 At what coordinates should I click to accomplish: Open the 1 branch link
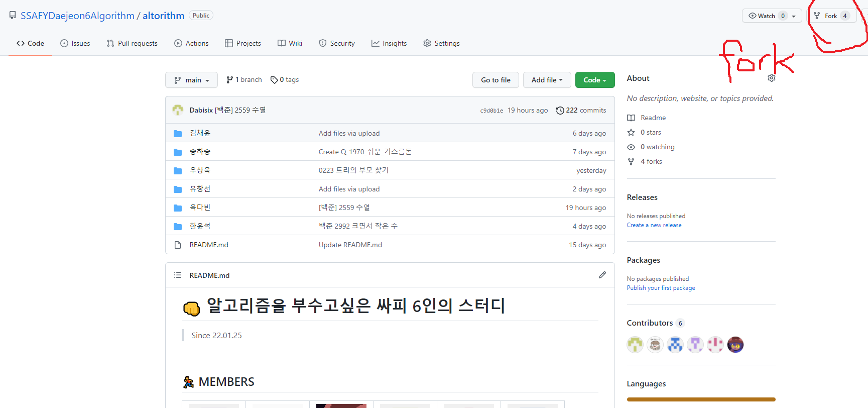coord(244,79)
